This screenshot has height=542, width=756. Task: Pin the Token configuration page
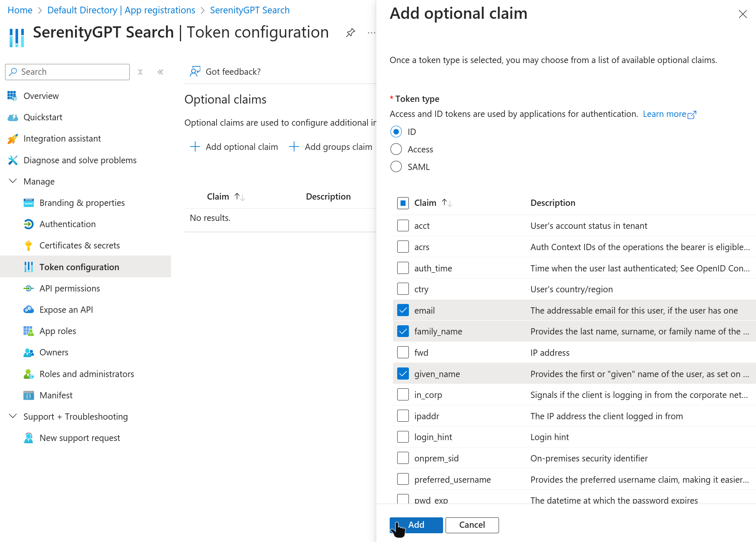pyautogui.click(x=350, y=33)
